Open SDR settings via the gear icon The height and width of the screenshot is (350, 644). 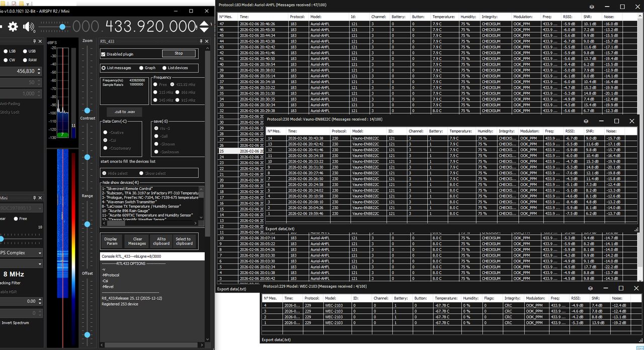click(13, 27)
